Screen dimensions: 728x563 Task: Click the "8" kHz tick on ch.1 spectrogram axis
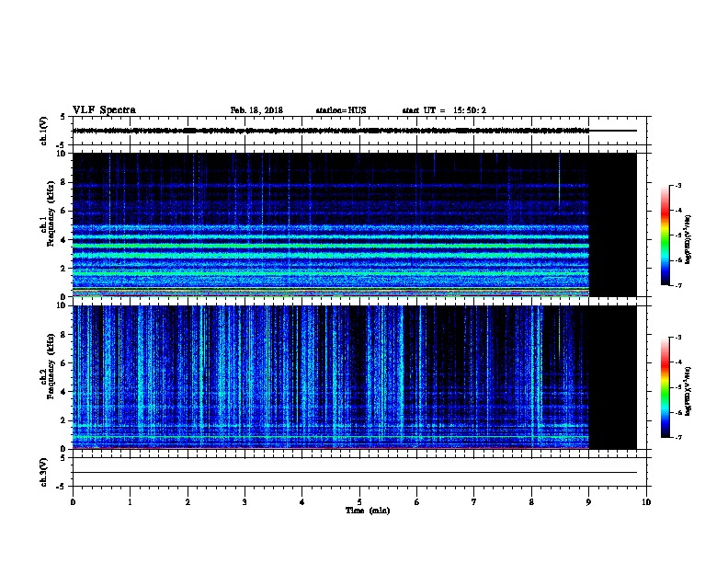[x=63, y=182]
